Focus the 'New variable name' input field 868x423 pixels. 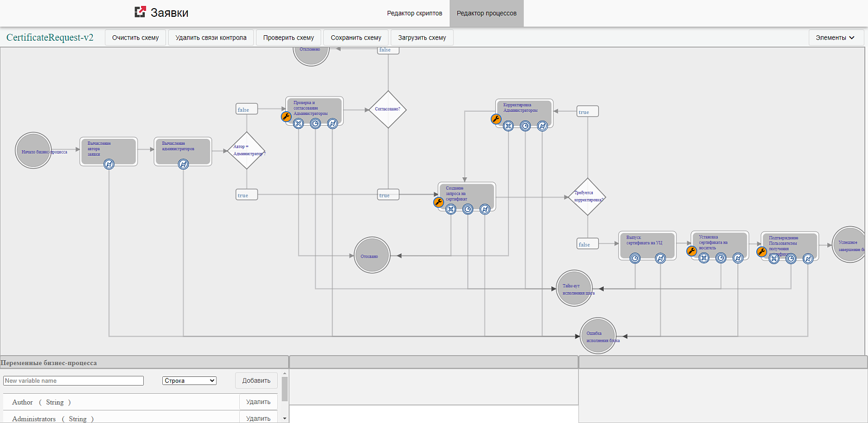pyautogui.click(x=73, y=381)
